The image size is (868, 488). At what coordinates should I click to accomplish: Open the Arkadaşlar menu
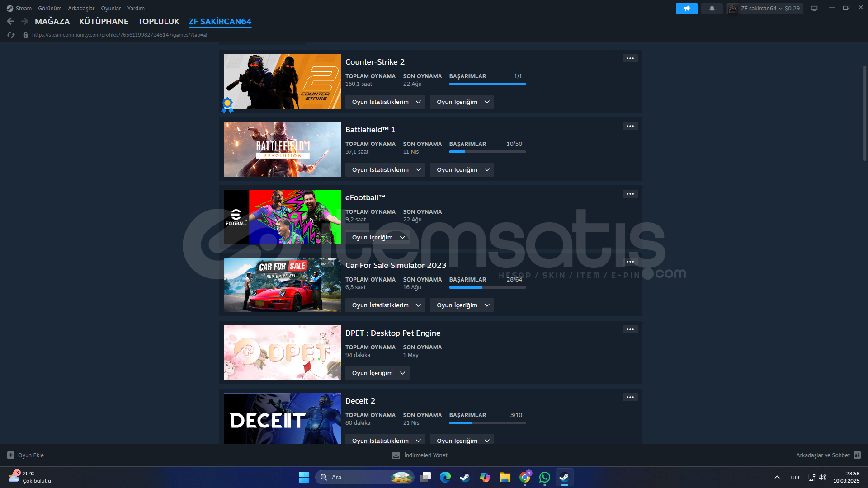[x=81, y=8]
